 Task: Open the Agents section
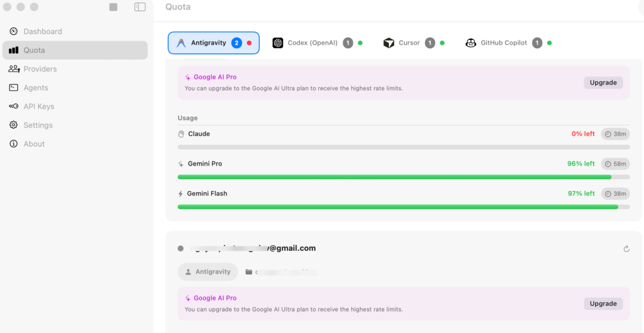[x=75, y=88]
